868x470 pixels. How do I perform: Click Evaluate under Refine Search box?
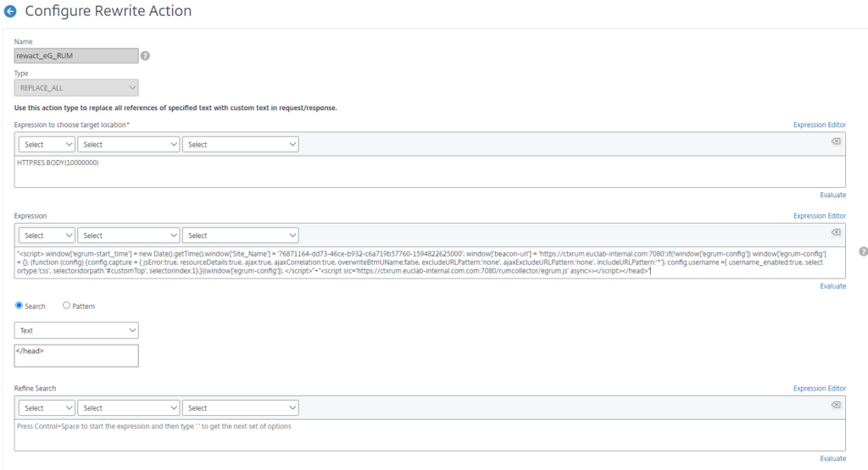pyautogui.click(x=832, y=459)
